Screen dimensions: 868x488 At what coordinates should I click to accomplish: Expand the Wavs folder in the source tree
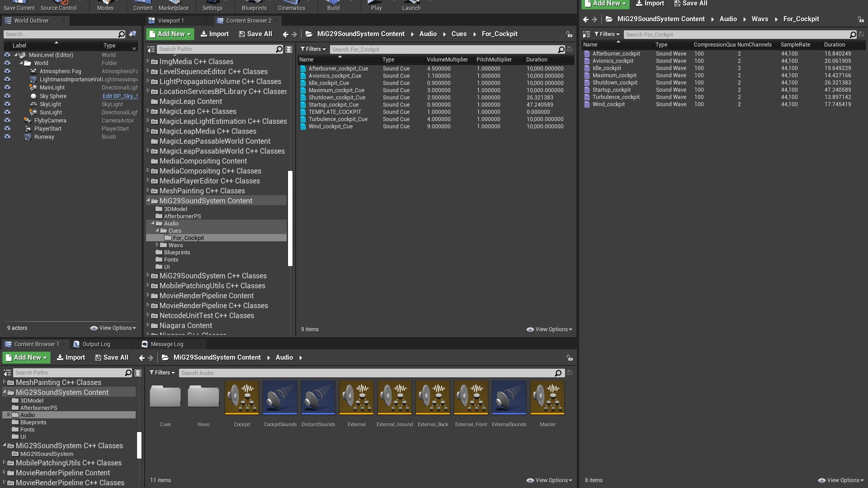158,245
